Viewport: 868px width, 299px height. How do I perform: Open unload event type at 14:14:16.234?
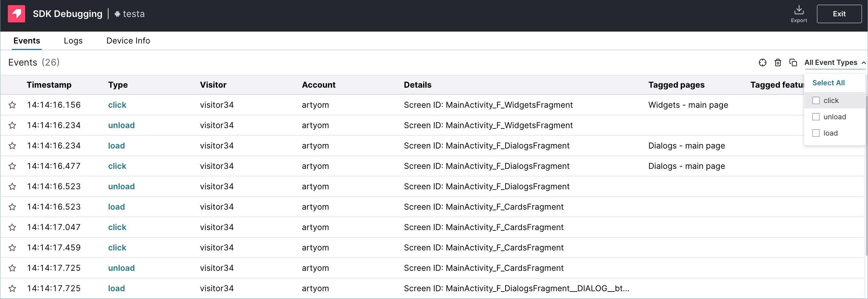(121, 125)
